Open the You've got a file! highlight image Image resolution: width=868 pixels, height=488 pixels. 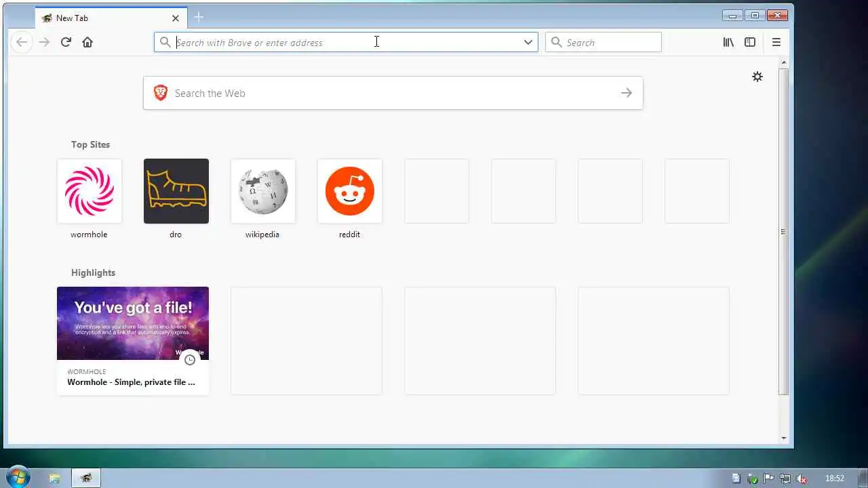[x=133, y=323]
